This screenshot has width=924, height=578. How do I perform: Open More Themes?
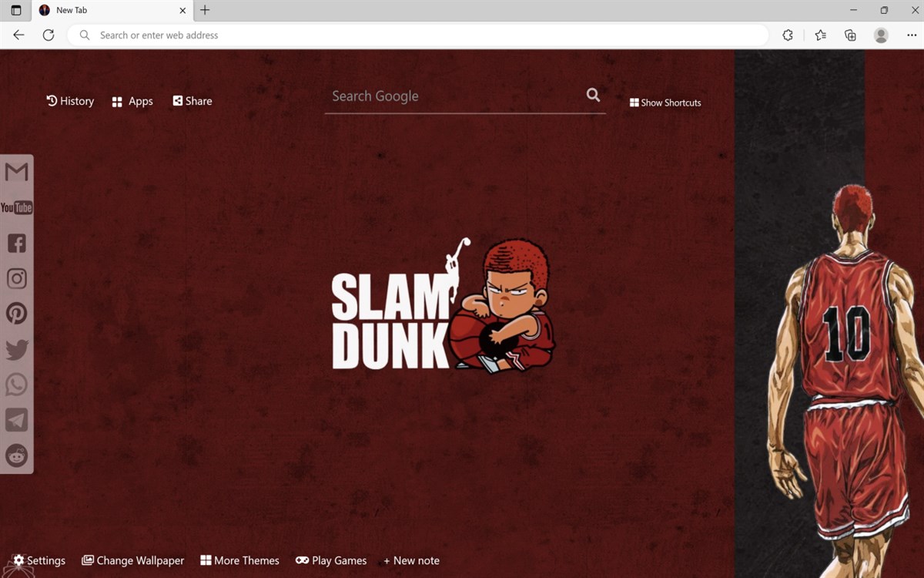[x=239, y=560]
